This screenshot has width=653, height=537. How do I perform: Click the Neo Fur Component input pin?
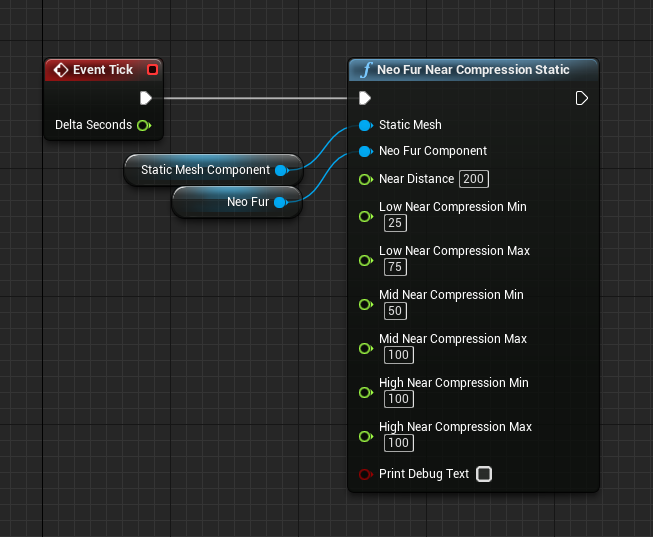click(365, 152)
